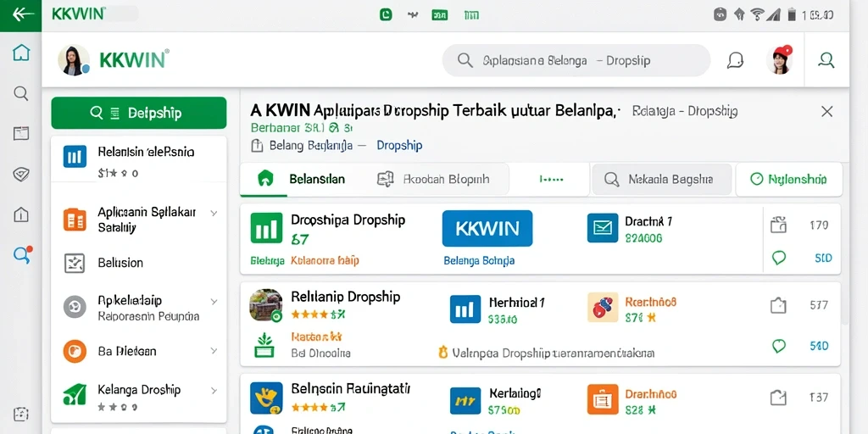Click the KKWIN logo in header
868x434 pixels.
[135, 60]
